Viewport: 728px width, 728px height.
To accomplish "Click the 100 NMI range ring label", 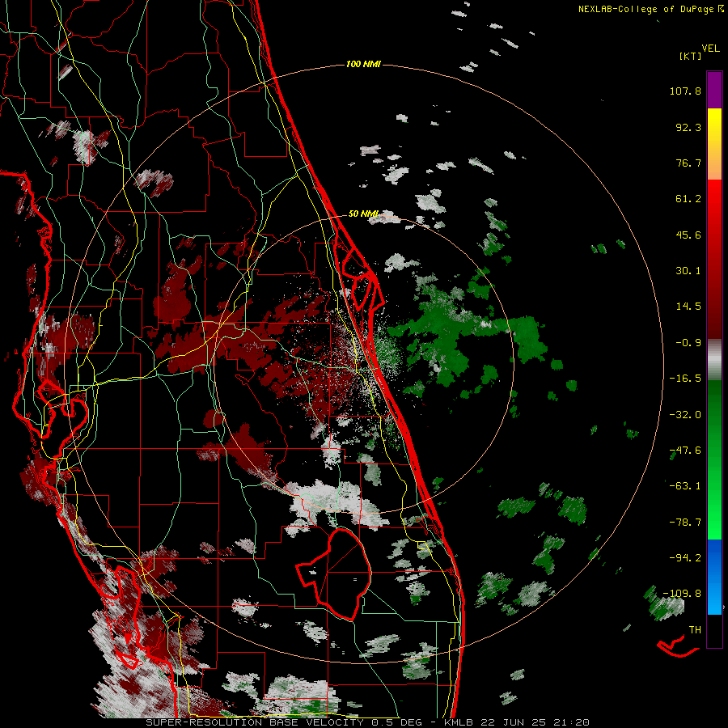I will pyautogui.click(x=363, y=64).
